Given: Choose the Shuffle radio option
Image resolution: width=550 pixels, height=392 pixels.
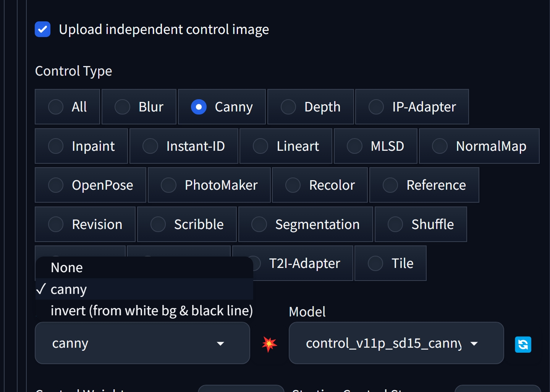Looking at the screenshot, I should [x=421, y=224].
